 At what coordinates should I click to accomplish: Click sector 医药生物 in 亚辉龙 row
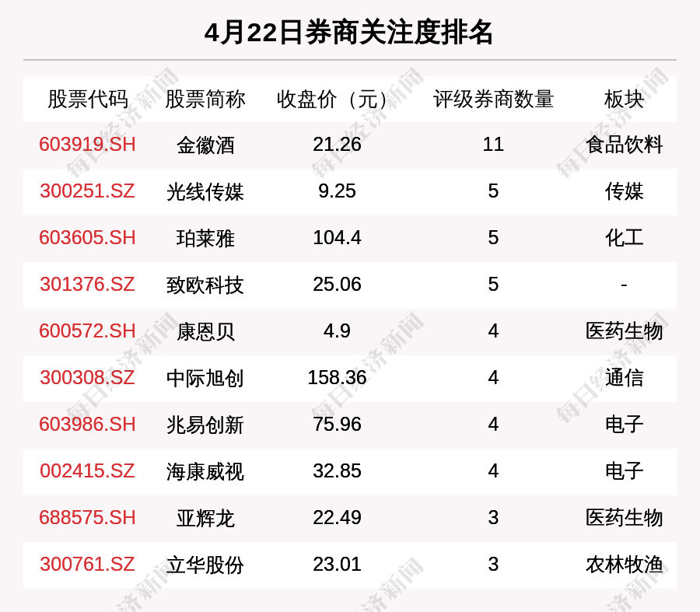click(624, 518)
